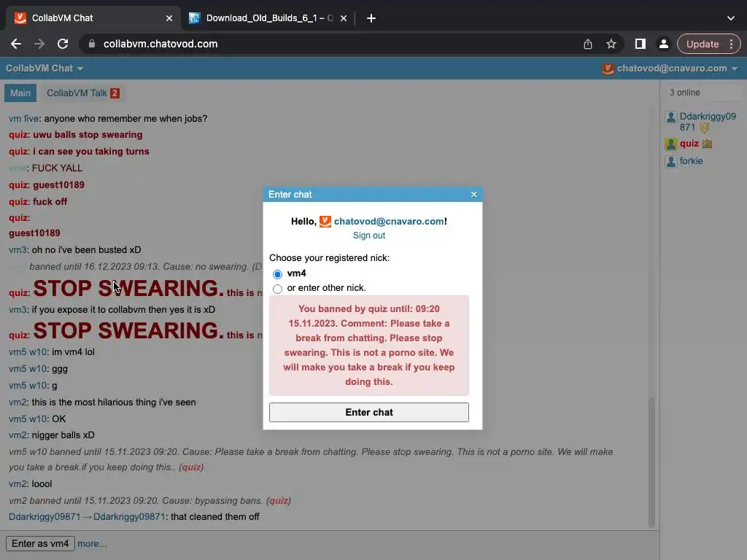
Task: Open the side panel icon
Action: (x=640, y=44)
